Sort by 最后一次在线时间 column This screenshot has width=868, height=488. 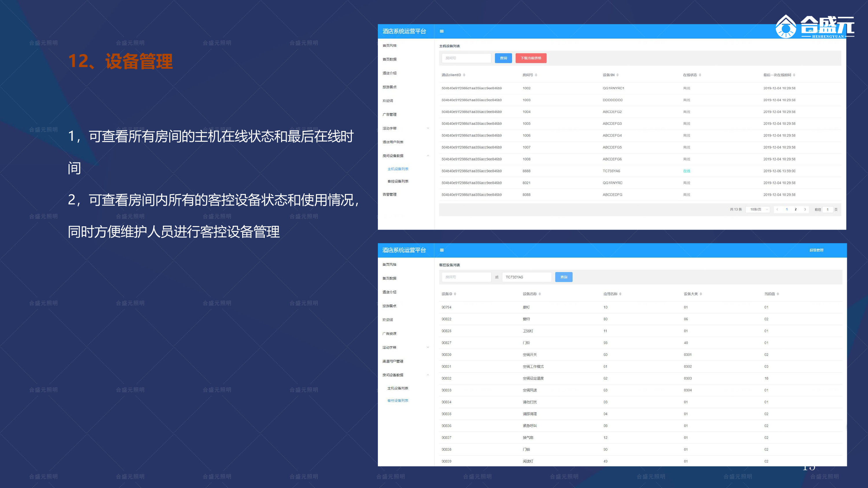point(794,75)
